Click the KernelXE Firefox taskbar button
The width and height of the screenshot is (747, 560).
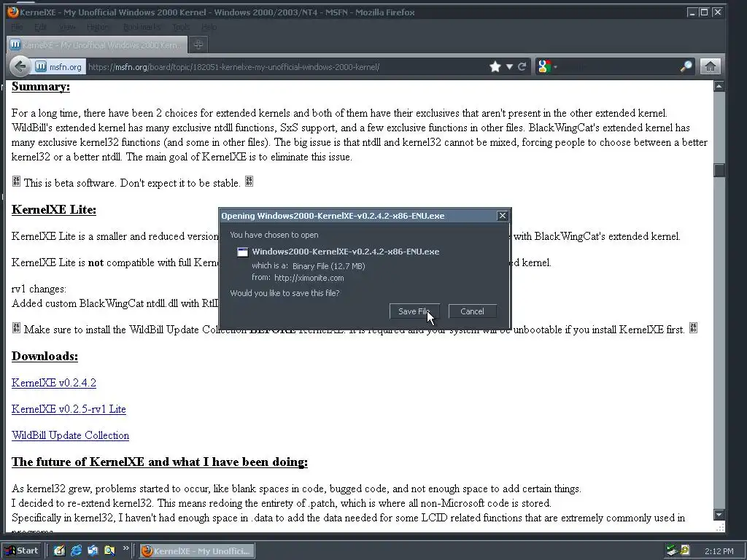[x=197, y=551]
